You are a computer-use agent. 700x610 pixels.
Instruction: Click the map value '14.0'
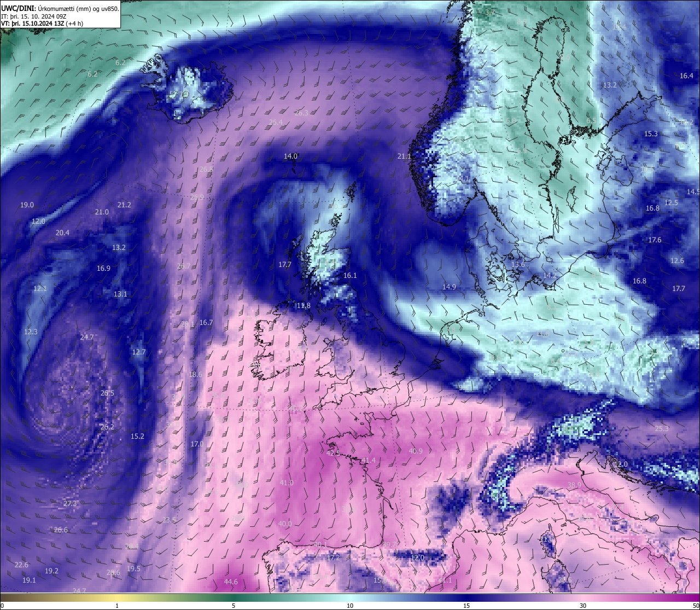(290, 156)
